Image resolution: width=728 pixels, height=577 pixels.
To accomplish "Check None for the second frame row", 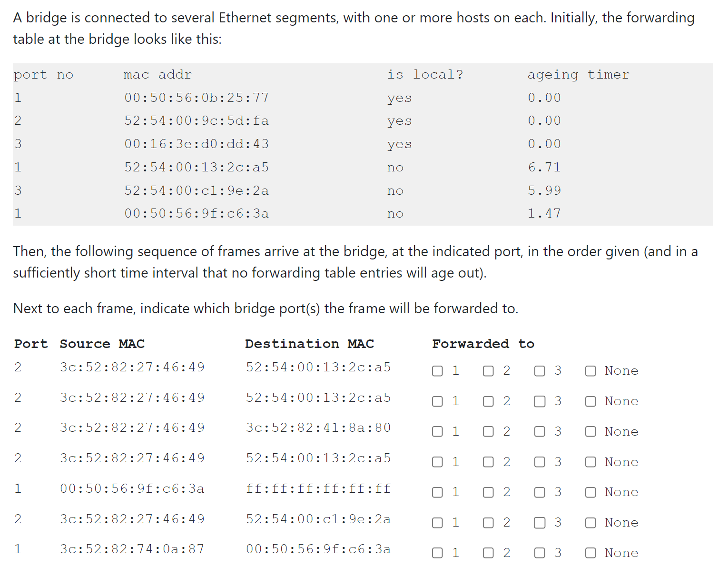I will (x=590, y=401).
